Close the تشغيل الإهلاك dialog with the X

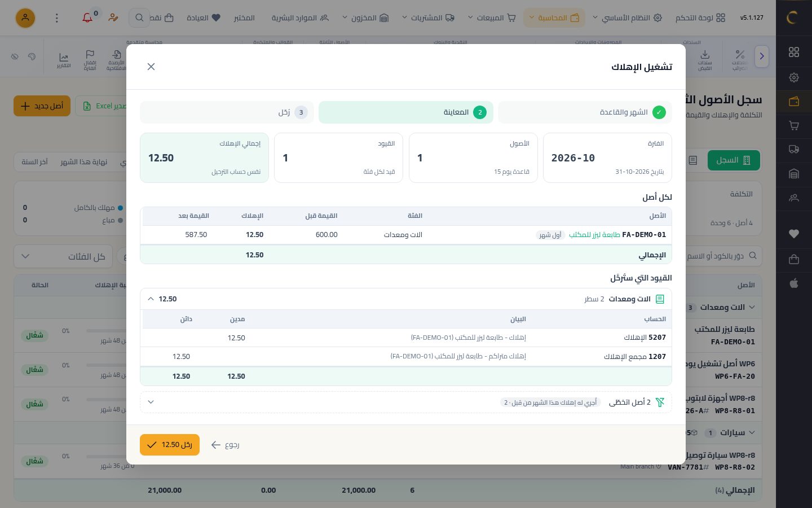[151, 67]
